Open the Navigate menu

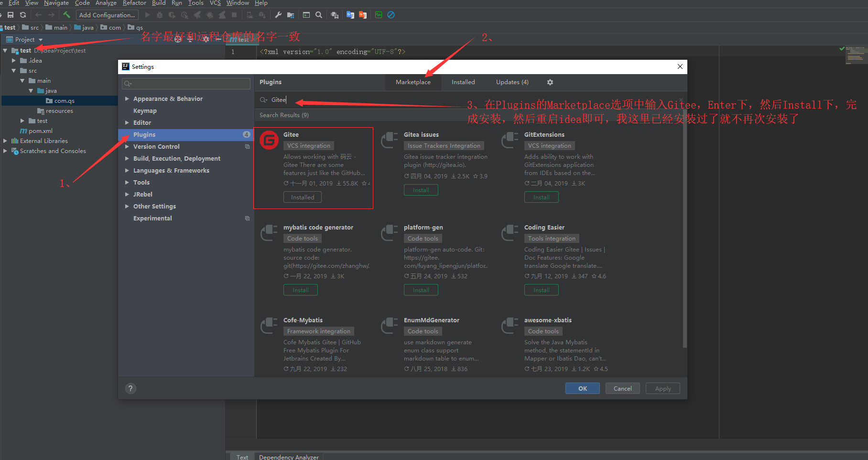point(56,3)
